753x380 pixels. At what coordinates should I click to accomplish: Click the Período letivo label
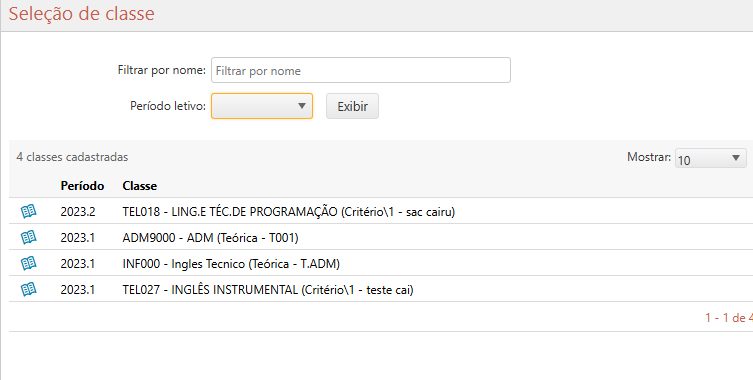[x=168, y=106]
